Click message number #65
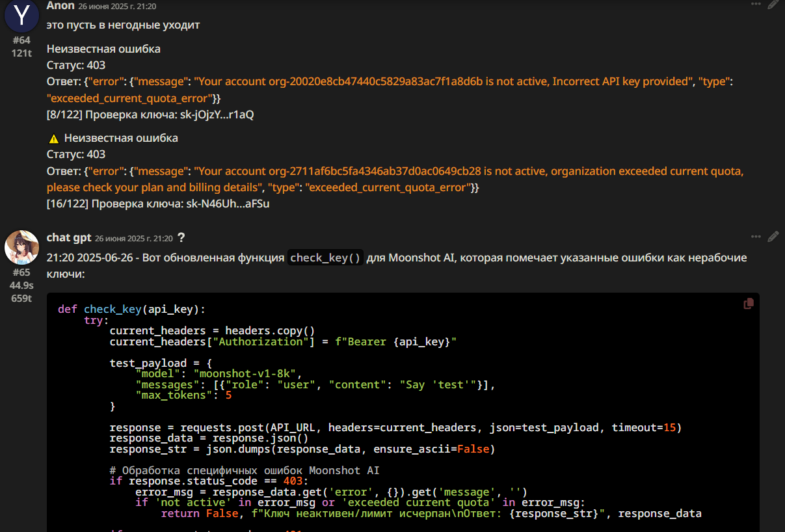 21,273
